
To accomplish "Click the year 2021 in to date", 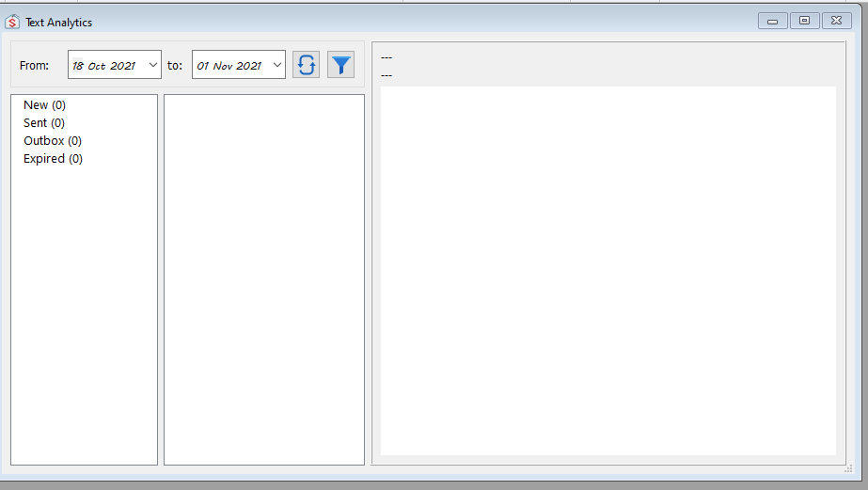I will pyautogui.click(x=249, y=66).
